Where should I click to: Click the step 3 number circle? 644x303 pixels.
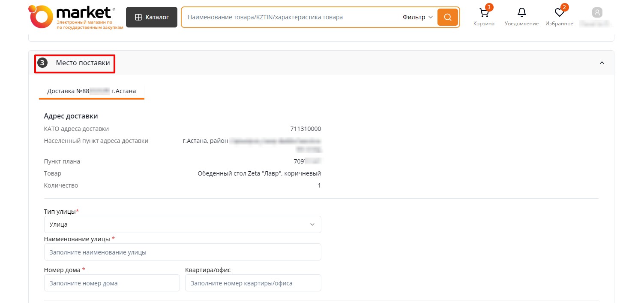[x=42, y=63]
